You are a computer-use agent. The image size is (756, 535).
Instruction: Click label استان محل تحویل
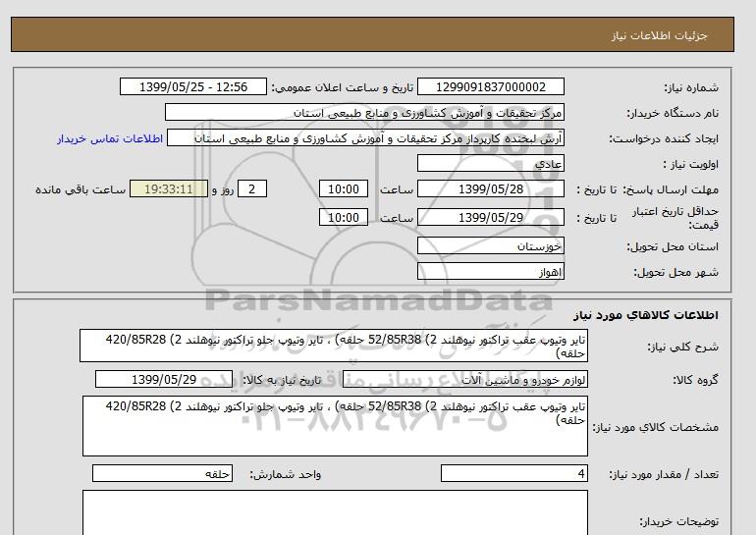(673, 246)
